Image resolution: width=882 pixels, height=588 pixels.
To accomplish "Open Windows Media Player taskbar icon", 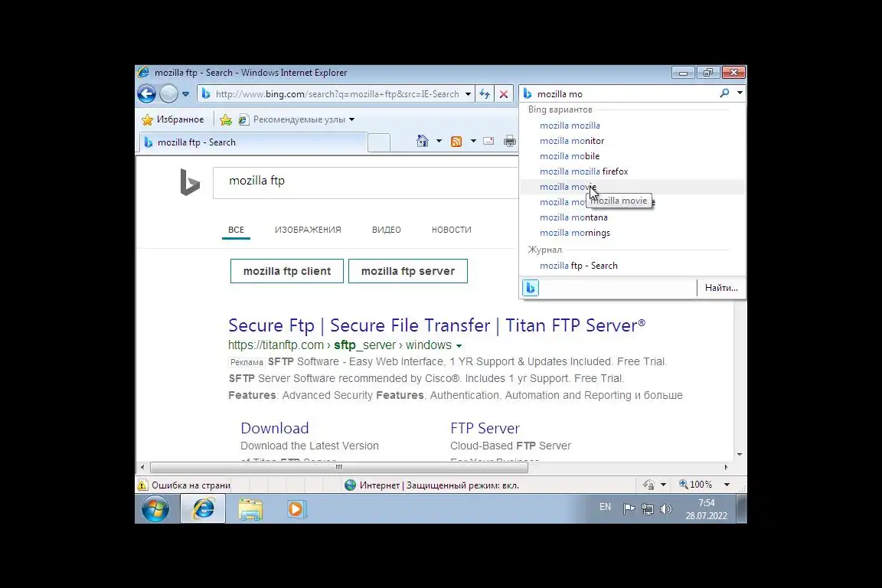I will coord(296,509).
